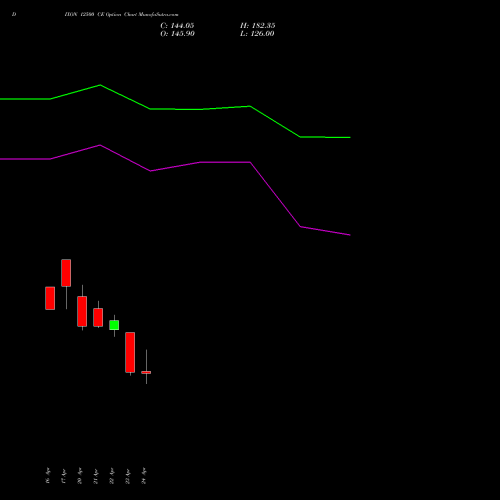Select the long red candle for 23 Apr

[130, 352]
